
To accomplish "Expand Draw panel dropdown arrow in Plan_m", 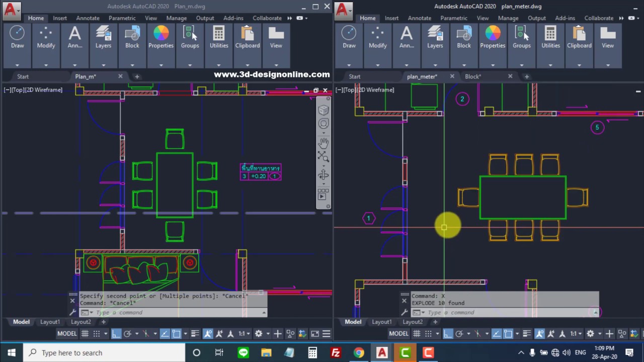I will tap(17, 64).
